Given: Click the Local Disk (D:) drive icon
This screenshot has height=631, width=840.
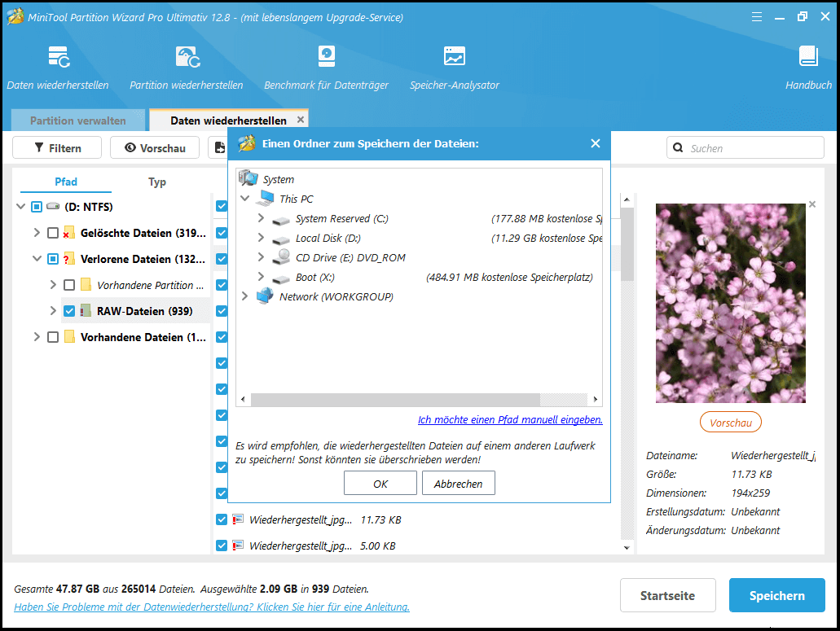Looking at the screenshot, I should [281, 239].
